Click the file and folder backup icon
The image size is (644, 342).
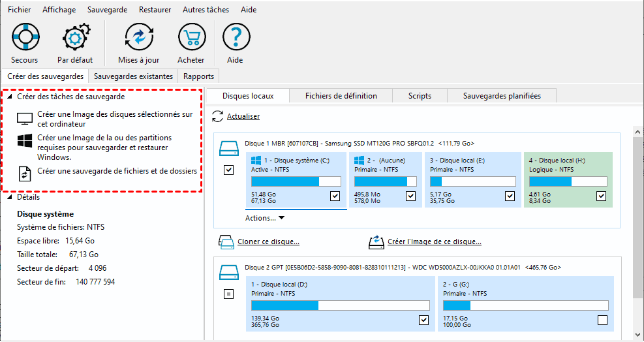(x=25, y=173)
